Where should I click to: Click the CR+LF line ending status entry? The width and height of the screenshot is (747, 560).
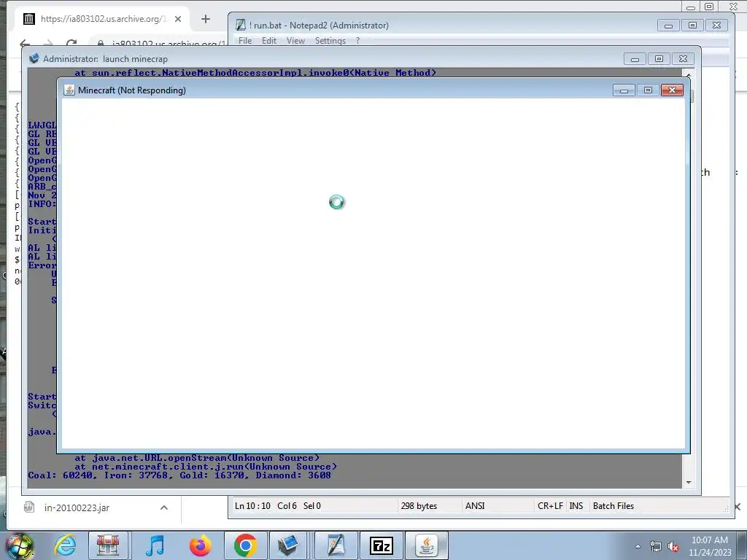pyautogui.click(x=550, y=506)
